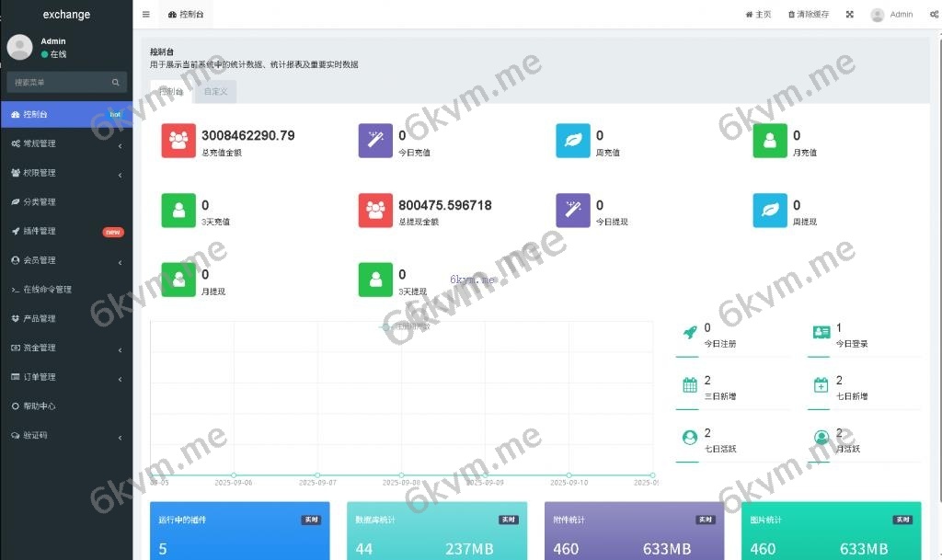Toggle the hamburger sidebar menu icon
Screen dimensions: 942x560
tap(146, 15)
